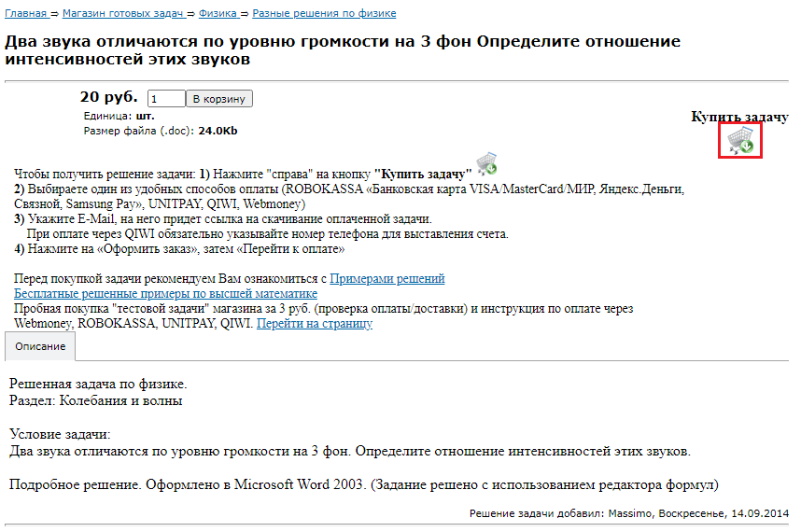Click the small cart icon in the instructions text
The height and width of the screenshot is (532, 801).
tap(486, 163)
